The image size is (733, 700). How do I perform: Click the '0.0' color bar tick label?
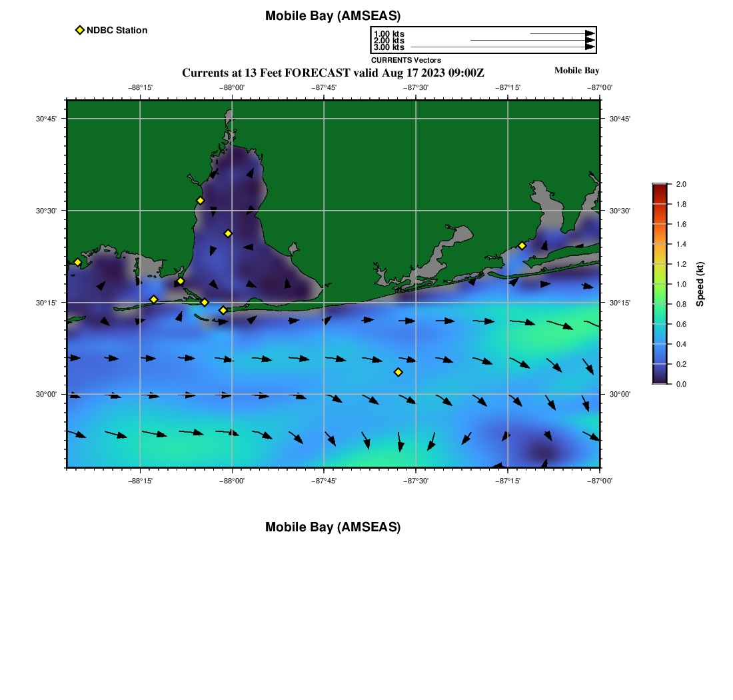681,385
